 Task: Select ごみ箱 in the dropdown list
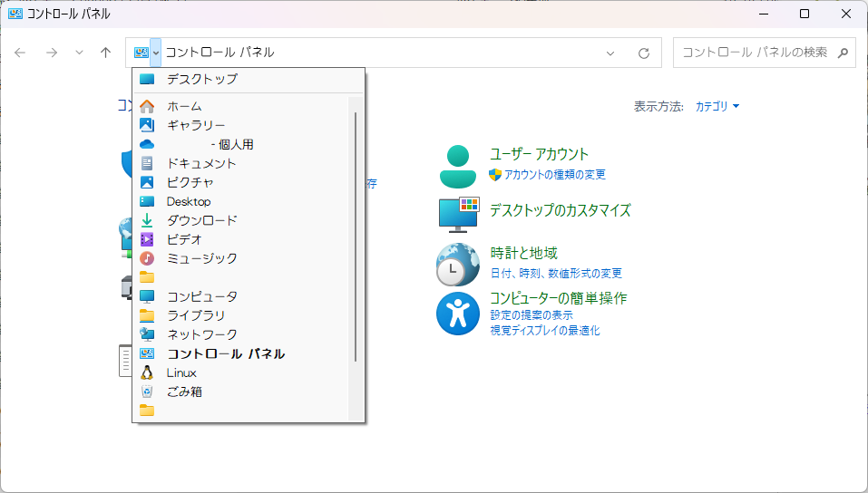pyautogui.click(x=184, y=391)
